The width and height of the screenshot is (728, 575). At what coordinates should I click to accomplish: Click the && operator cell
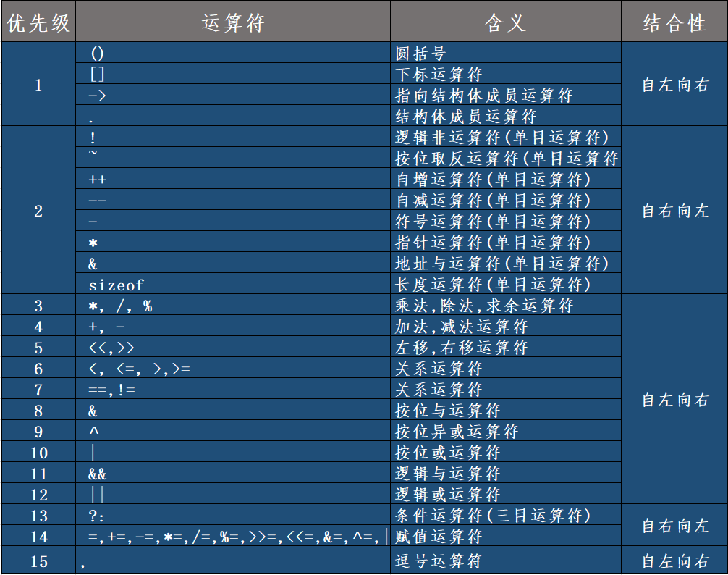232,472
